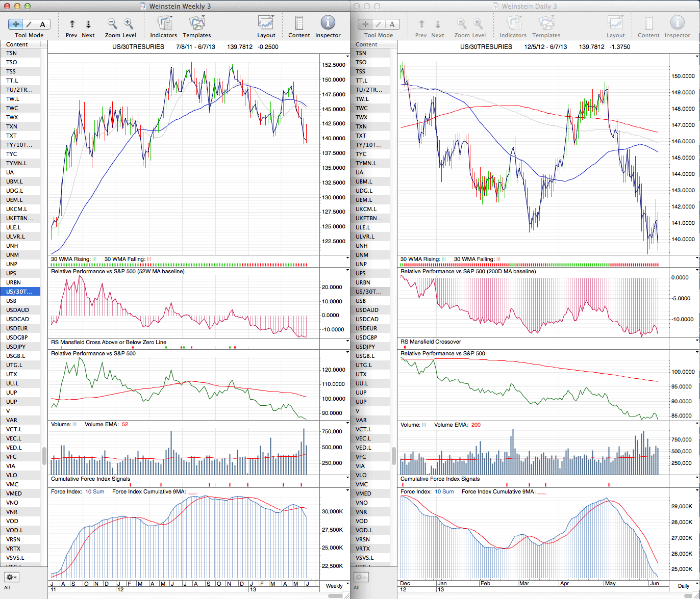The height and width of the screenshot is (599, 700).
Task: Select USDJPY in the weekly watchlist
Action: pos(17,347)
